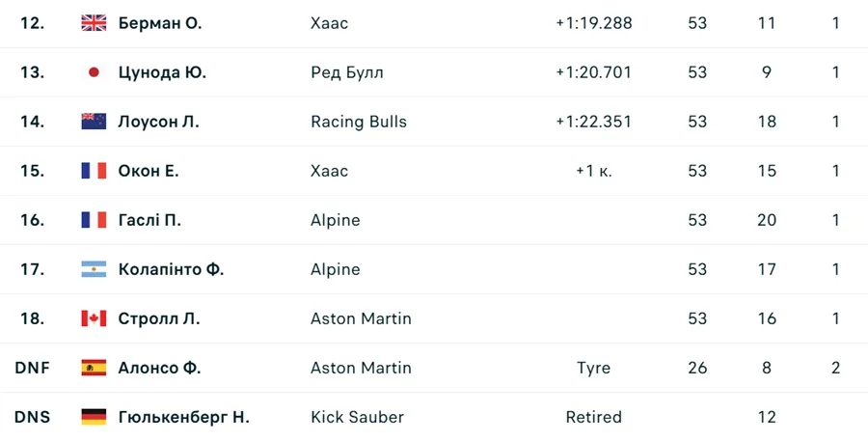The height and width of the screenshot is (441, 868).
Task: Click the Canadian flag beside Стролл Л.
Action: pos(94,318)
